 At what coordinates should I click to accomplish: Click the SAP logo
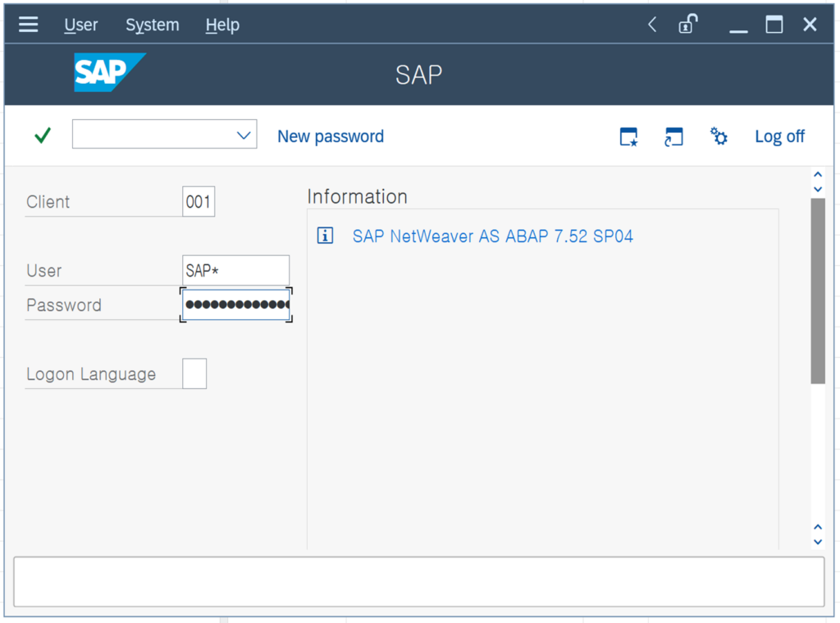click(109, 72)
